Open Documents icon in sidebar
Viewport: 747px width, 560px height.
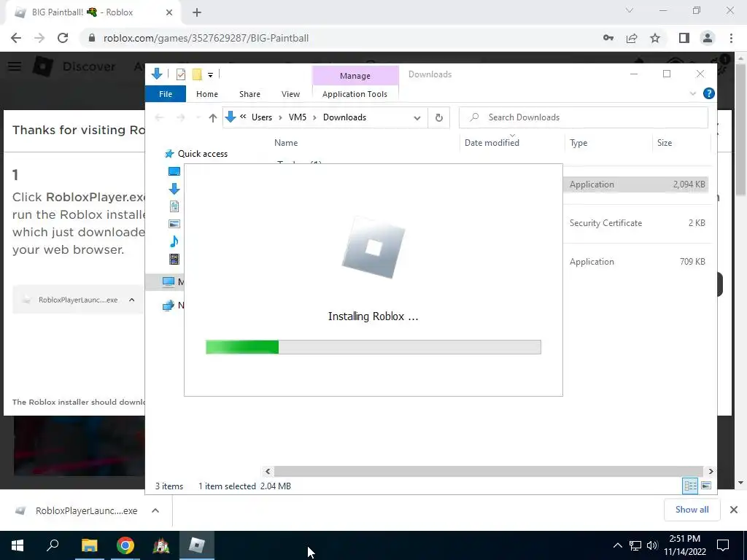coord(174,206)
